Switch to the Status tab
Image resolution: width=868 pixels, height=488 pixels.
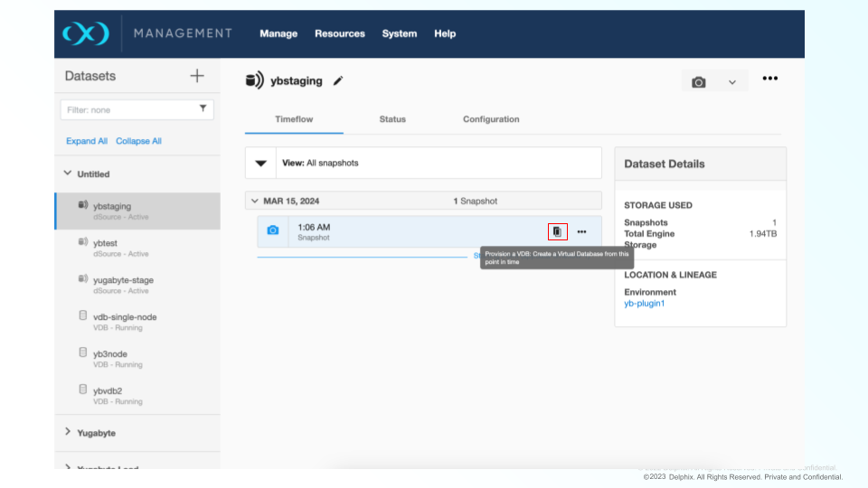[392, 119]
